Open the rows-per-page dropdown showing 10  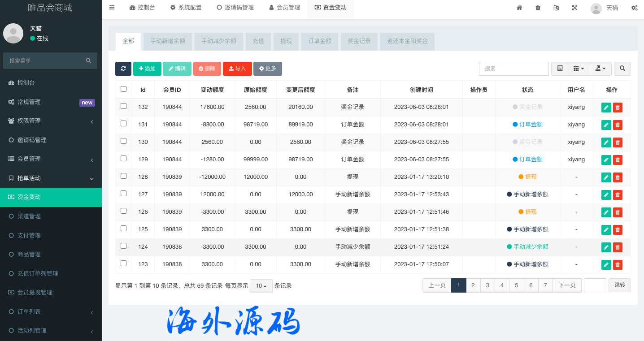[x=261, y=286]
